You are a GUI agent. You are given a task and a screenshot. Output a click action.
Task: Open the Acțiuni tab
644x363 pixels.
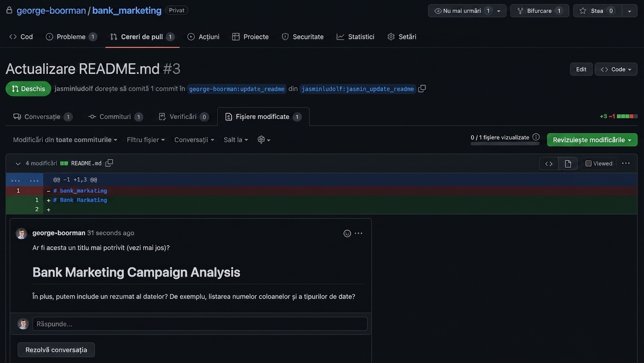tap(203, 37)
